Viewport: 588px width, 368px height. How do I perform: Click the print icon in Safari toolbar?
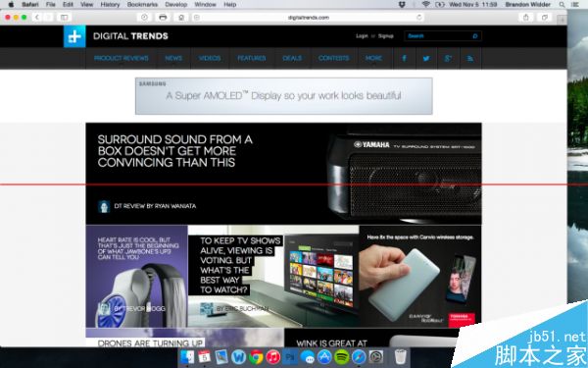coord(163,18)
